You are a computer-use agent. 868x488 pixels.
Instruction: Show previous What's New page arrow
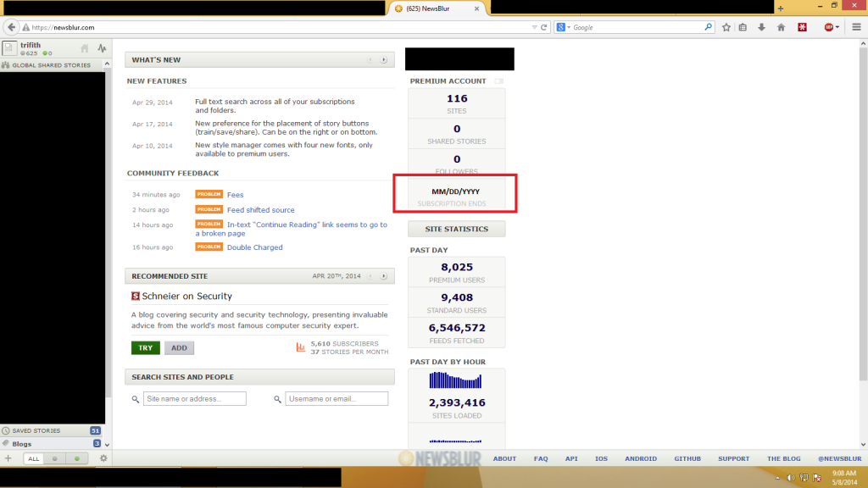[370, 60]
